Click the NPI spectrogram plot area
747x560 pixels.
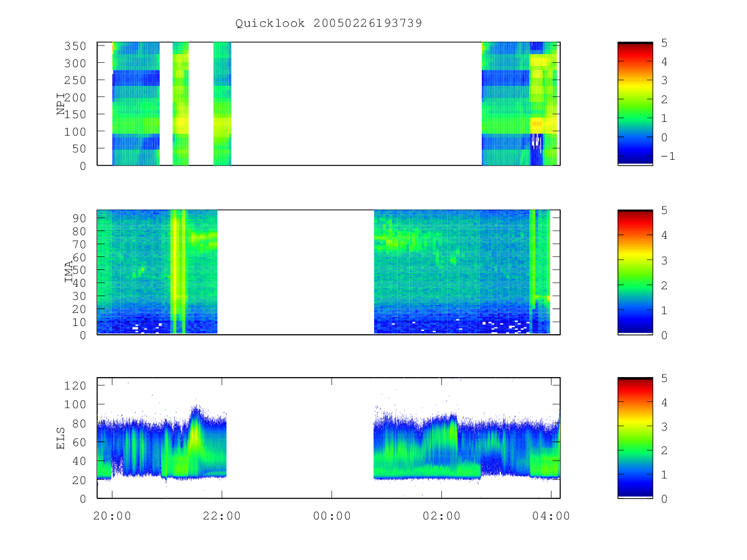[329, 104]
